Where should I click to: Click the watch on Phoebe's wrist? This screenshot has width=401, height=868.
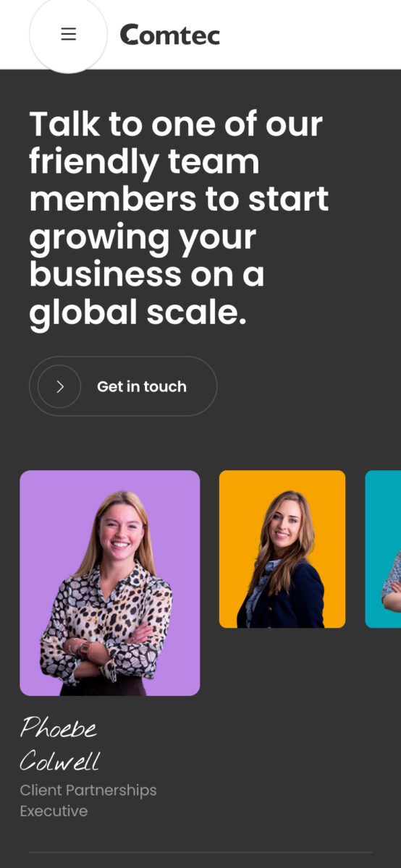[85, 649]
